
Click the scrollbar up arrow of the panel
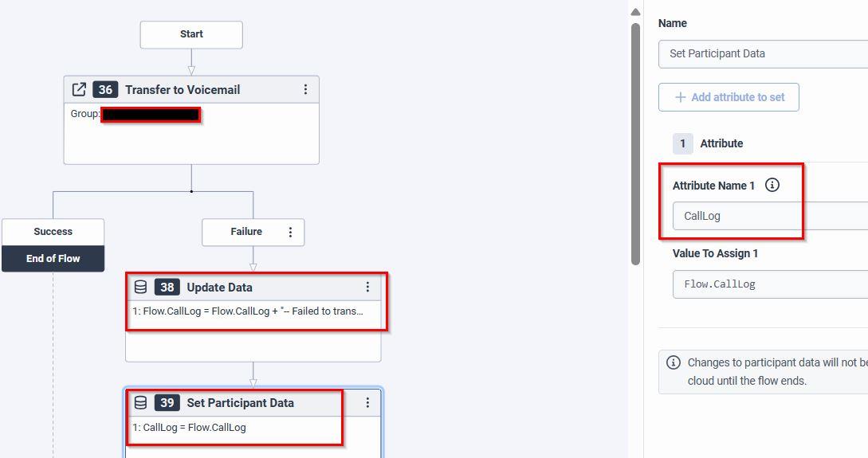click(x=635, y=12)
